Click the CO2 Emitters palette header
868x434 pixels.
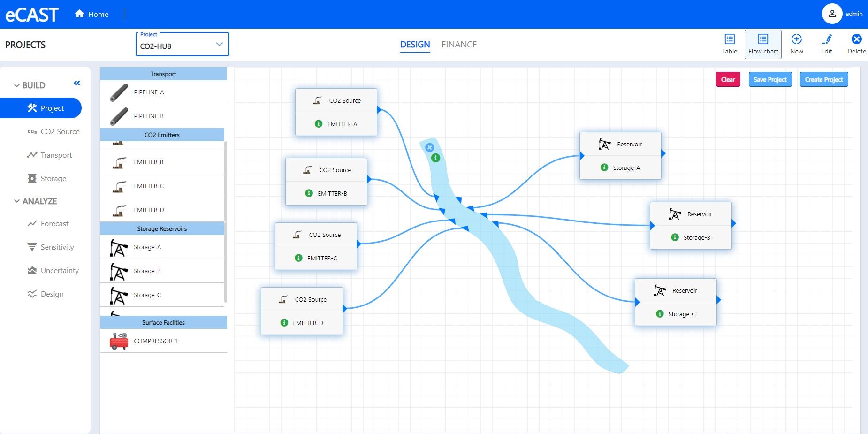(162, 135)
